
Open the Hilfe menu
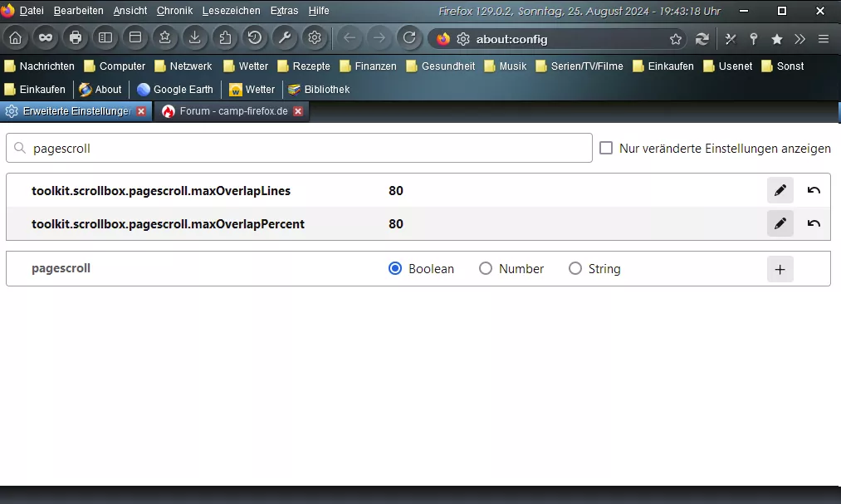tap(319, 11)
